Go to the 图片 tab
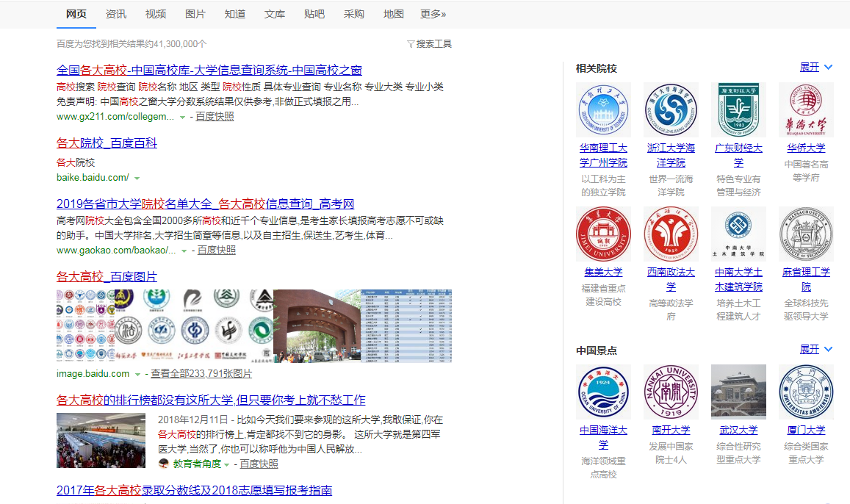The height and width of the screenshot is (504, 850). 195,14
